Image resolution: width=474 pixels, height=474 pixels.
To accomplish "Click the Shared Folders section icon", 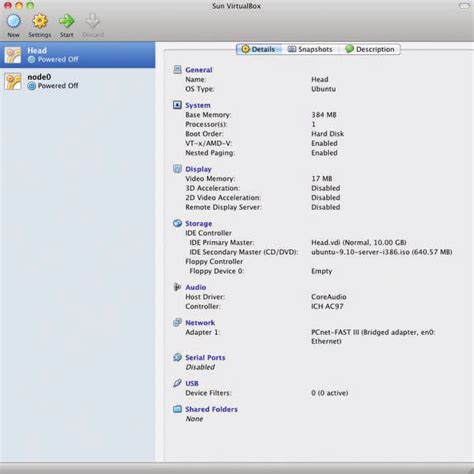I will tap(177, 409).
